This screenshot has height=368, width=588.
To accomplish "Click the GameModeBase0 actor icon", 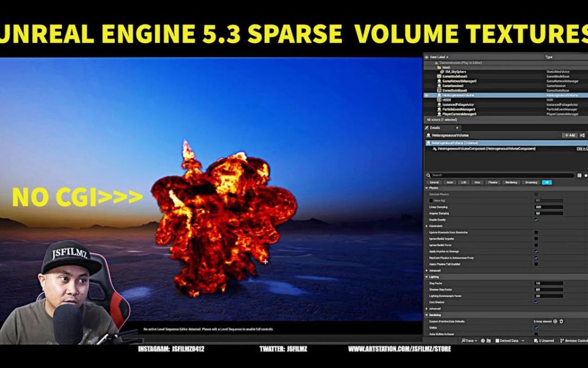I will point(439,76).
